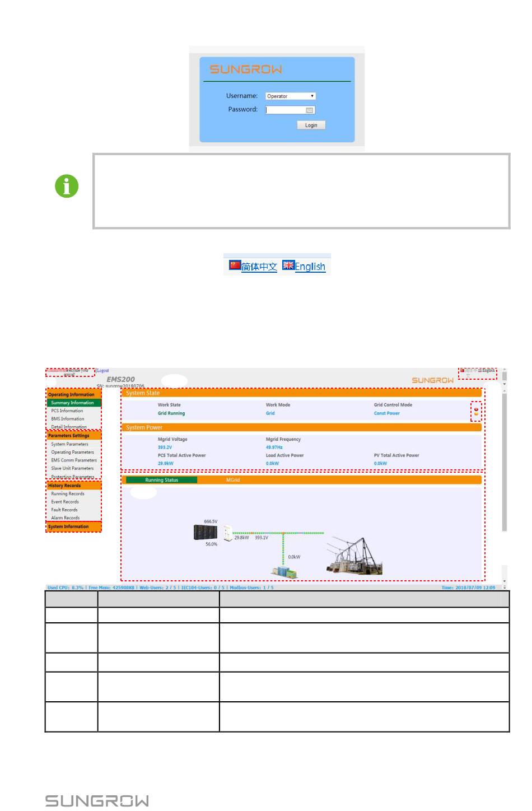Open Alarm Records page
532x811 pixels.
pos(66,518)
